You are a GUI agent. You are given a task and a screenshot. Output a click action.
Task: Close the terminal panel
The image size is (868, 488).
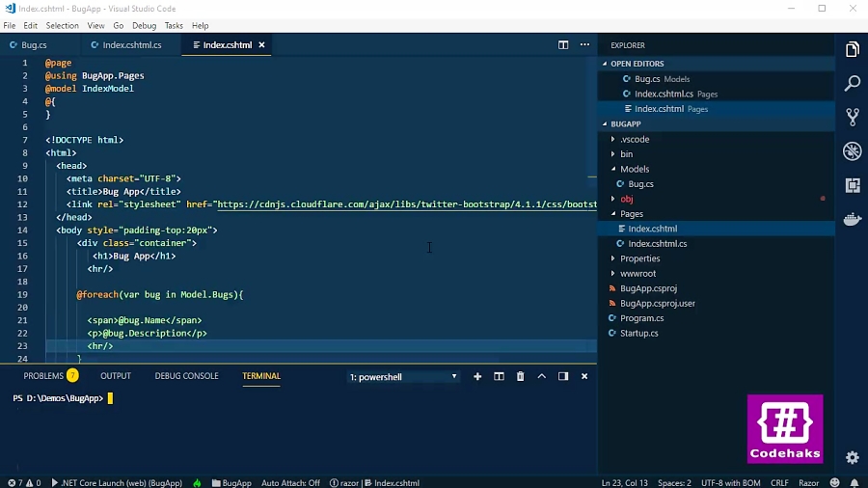pos(584,376)
